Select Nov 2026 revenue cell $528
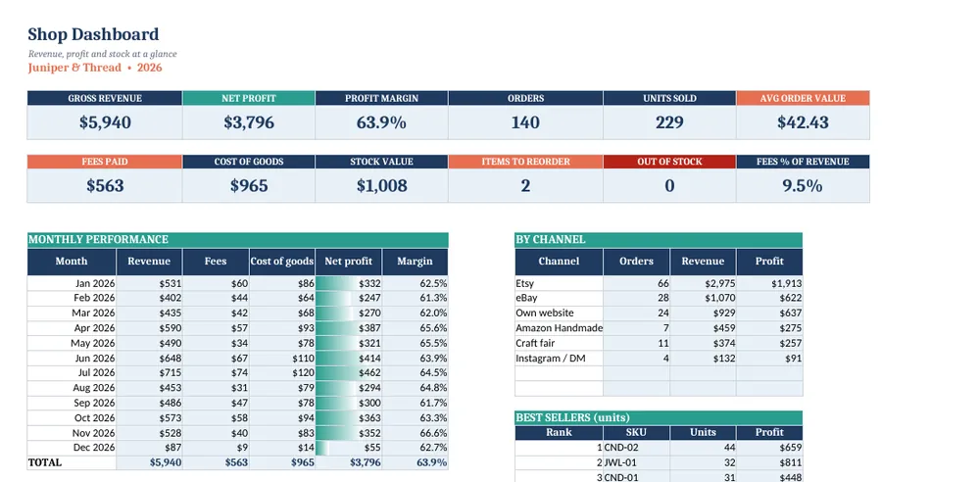 pyautogui.click(x=149, y=433)
